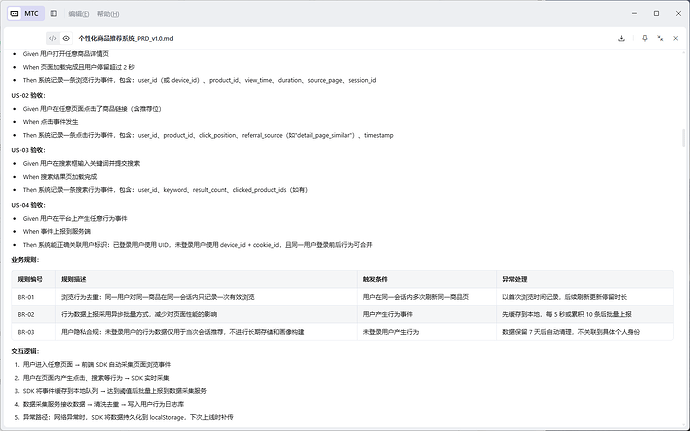
Task: Click the line 'Given 用户在平台上产生任意行为事件'
Action: (x=75, y=218)
